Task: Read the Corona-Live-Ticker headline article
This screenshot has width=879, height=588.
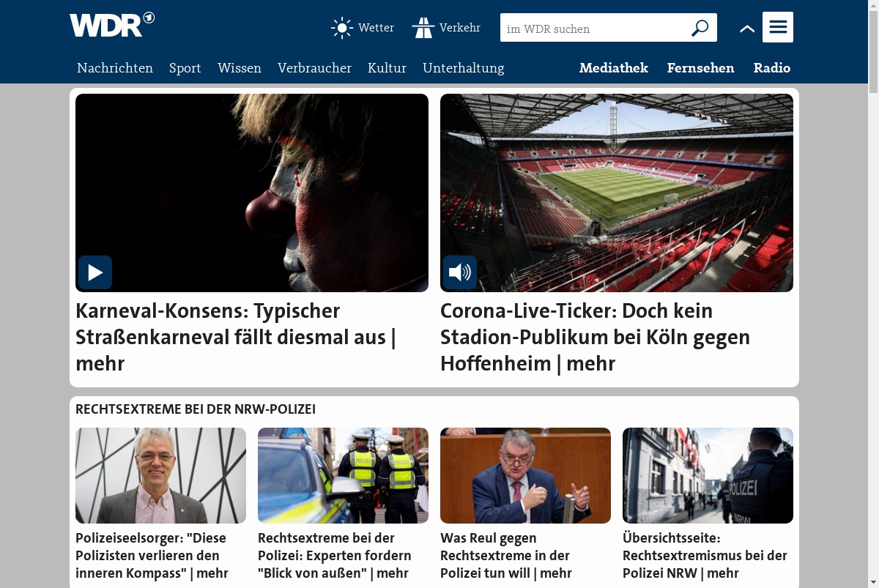Action: point(595,337)
